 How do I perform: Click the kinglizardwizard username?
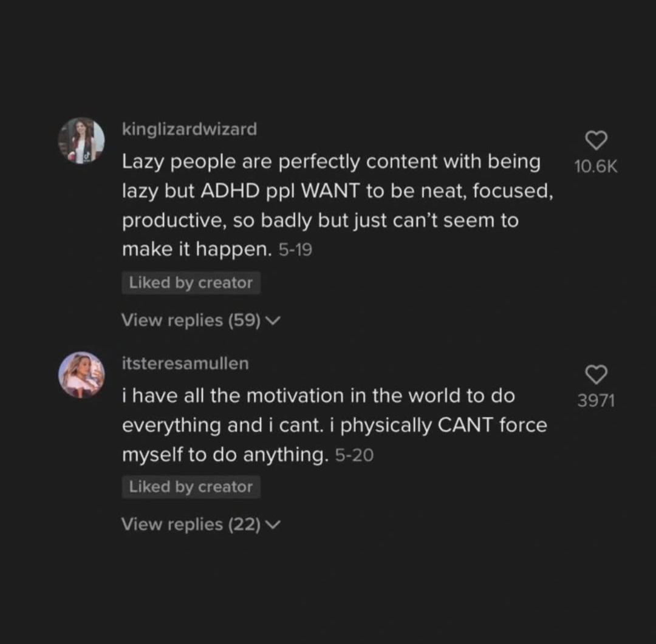click(x=190, y=129)
